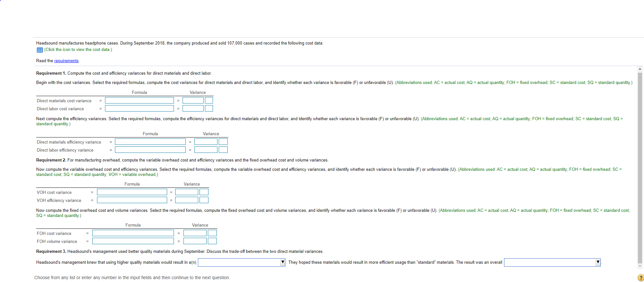Click the scrollbar down arrow
The image size is (644, 282).
click(640, 266)
